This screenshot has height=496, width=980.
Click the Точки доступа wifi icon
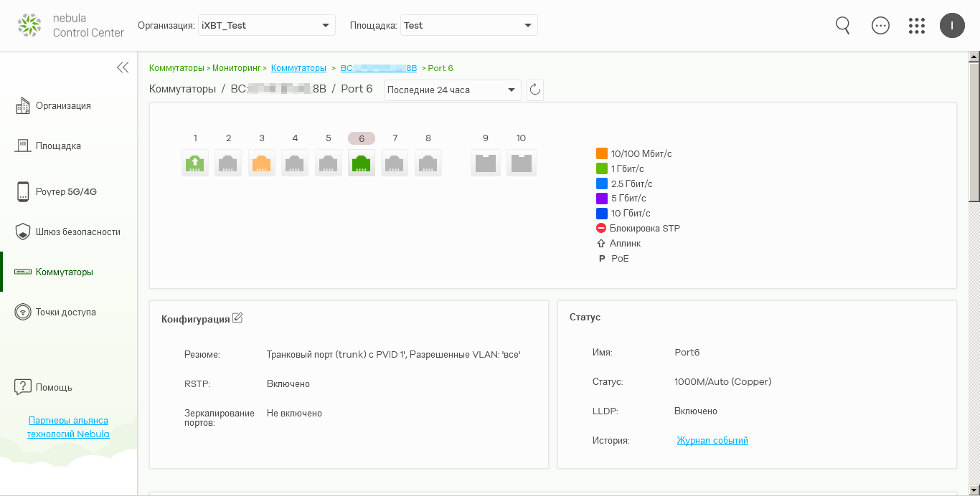click(23, 312)
